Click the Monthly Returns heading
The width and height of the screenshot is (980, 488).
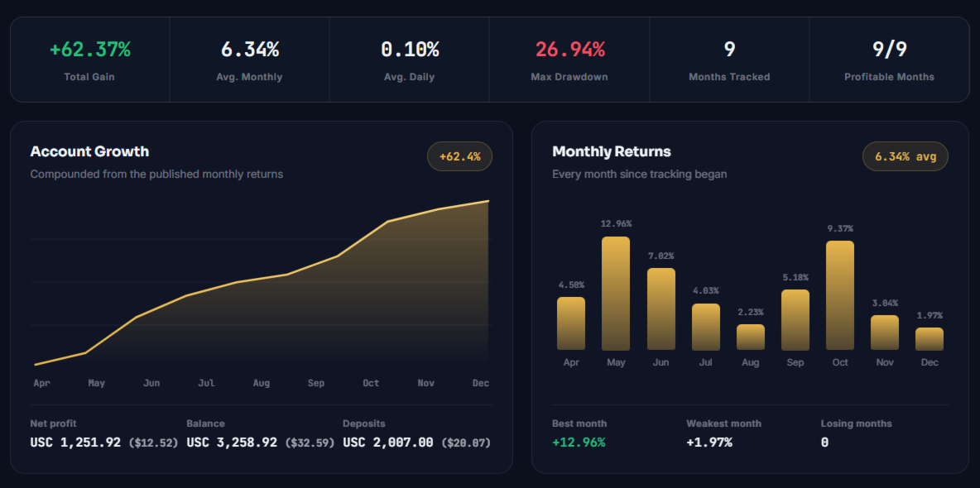612,151
